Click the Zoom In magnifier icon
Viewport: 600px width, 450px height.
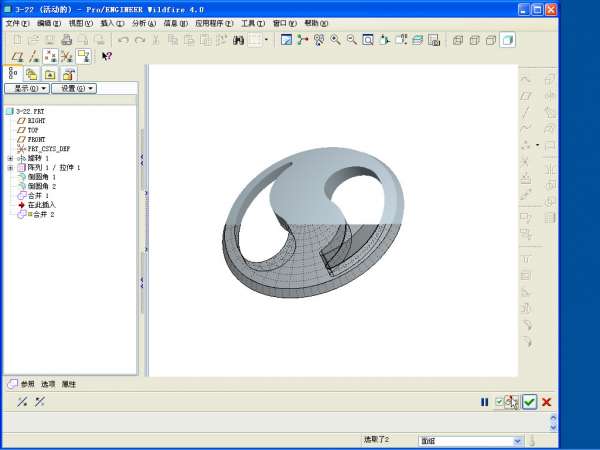point(335,40)
